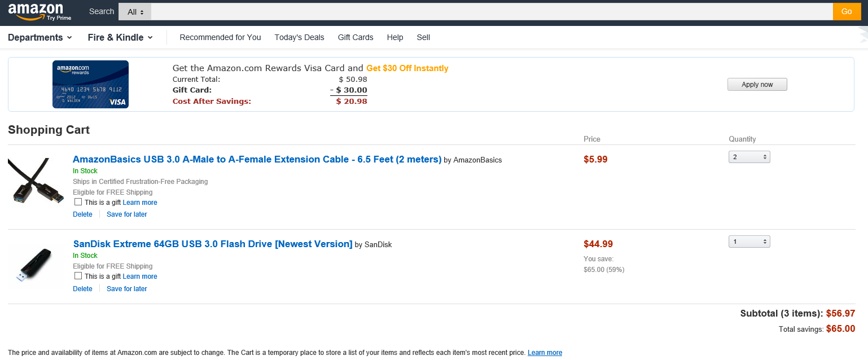Click the Amazon Rewards Visa card image
Screen dimensions: 868x360
90,84
